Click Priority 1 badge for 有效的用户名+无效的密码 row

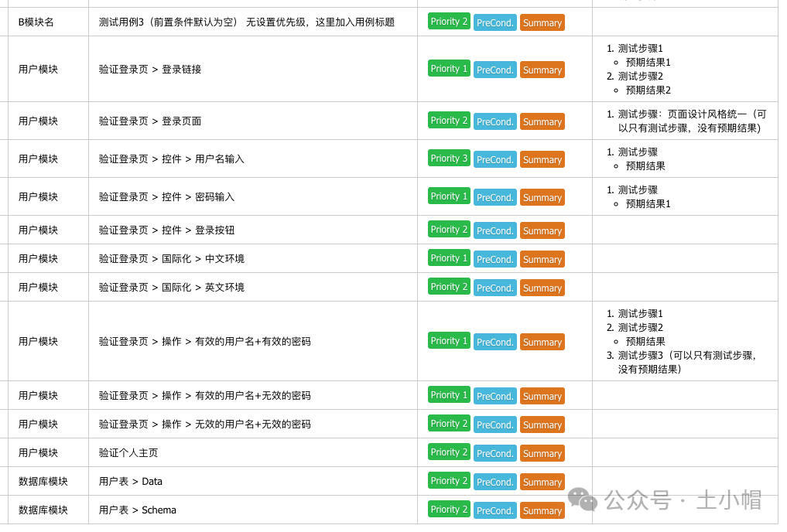449,395
